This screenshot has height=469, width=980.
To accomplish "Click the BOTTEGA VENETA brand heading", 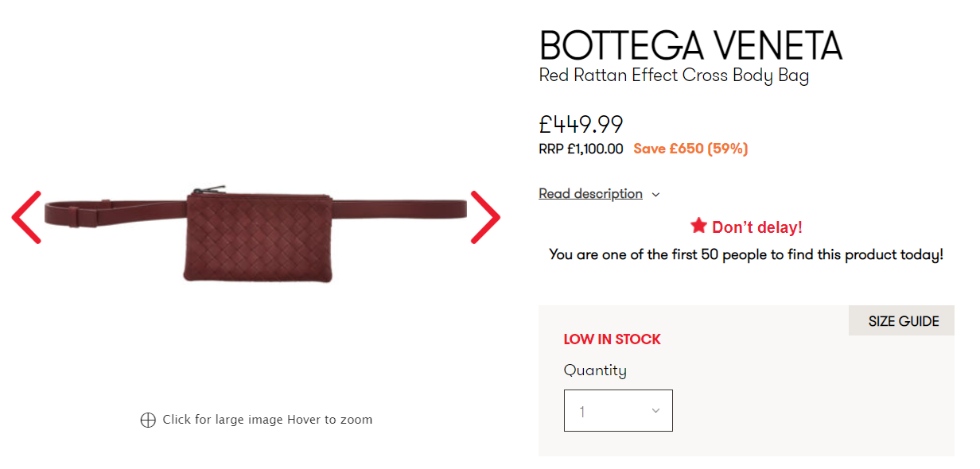I will 690,45.
